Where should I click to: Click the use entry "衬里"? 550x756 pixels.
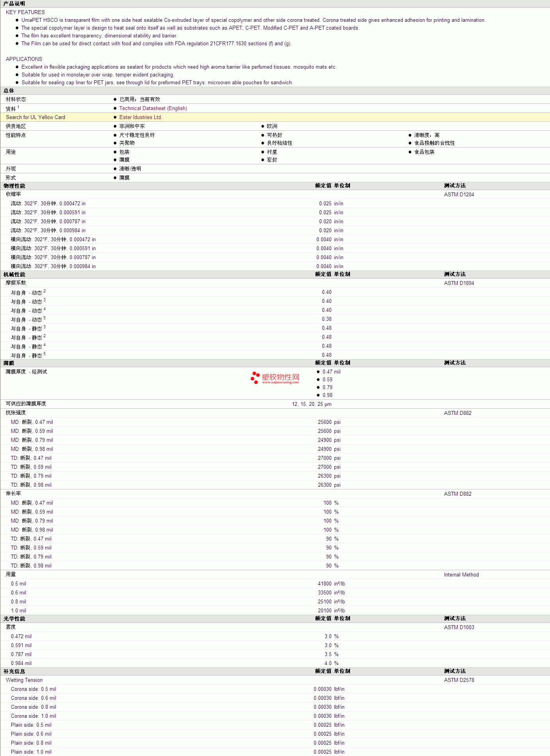point(272,152)
